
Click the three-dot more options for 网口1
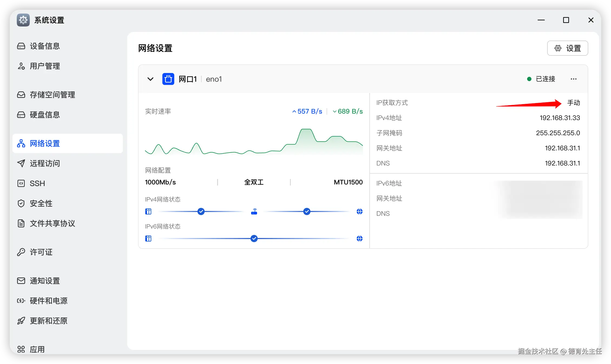(x=573, y=79)
